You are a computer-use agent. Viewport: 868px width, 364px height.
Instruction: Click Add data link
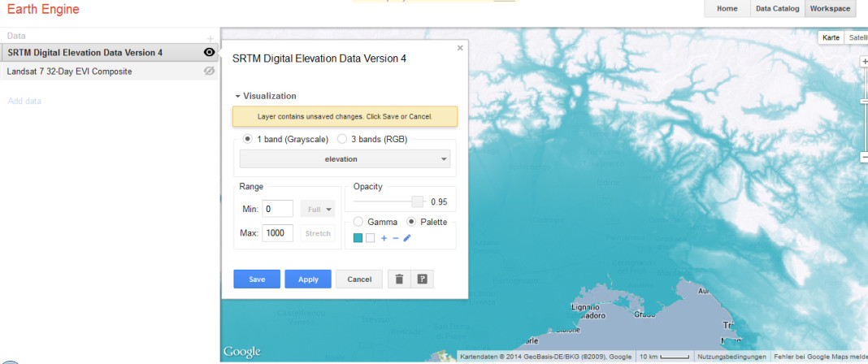pos(24,102)
